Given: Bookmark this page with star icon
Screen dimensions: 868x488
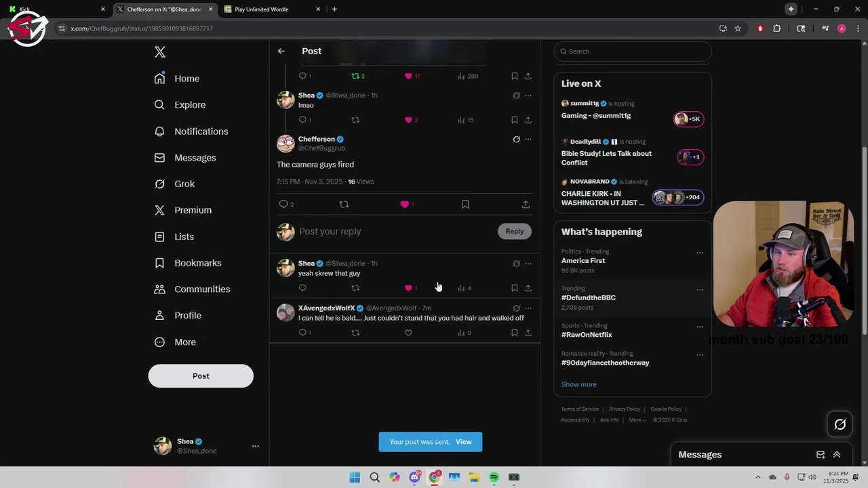Looking at the screenshot, I should tap(738, 28).
